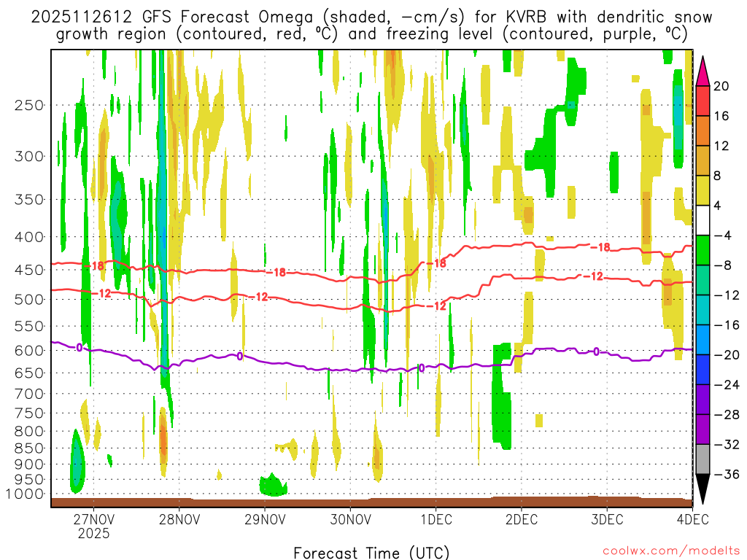Click the 700 pressure level label

[x=29, y=394]
